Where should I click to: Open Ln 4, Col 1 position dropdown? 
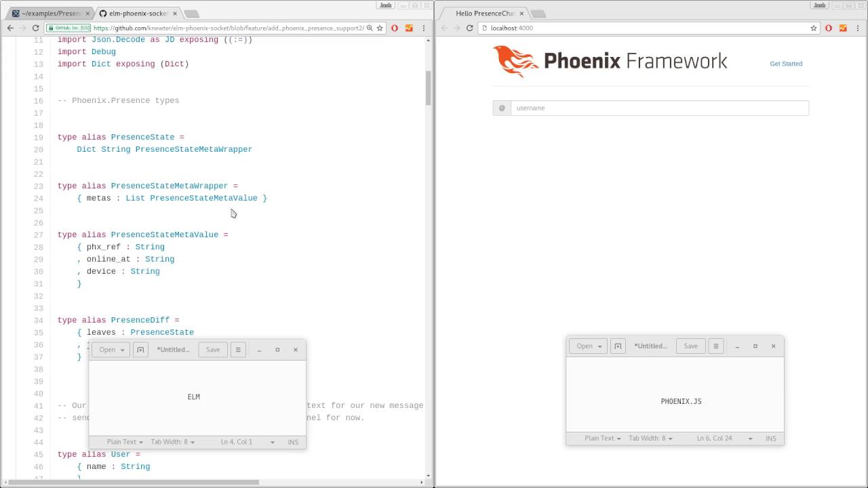click(248, 442)
